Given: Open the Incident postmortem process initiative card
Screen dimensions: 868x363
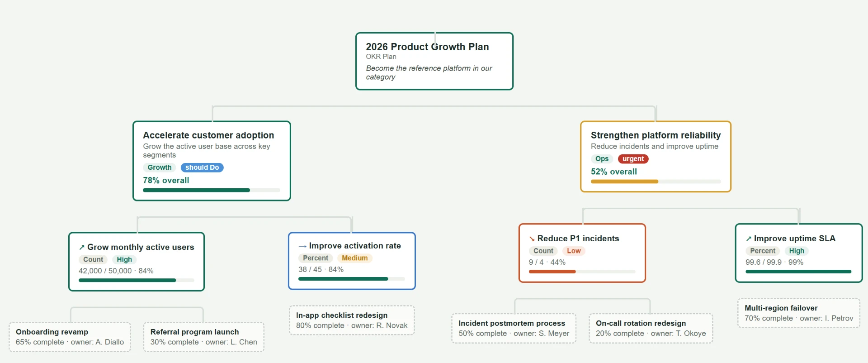Looking at the screenshot, I should [x=514, y=329].
